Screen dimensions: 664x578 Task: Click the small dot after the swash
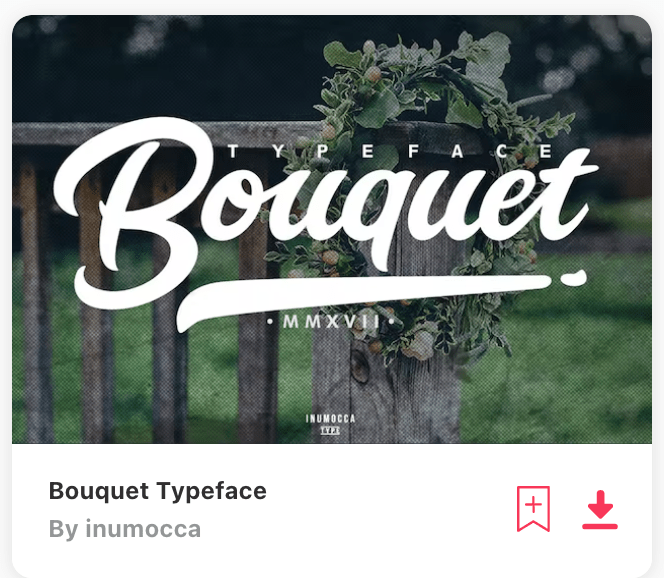click(x=574, y=277)
